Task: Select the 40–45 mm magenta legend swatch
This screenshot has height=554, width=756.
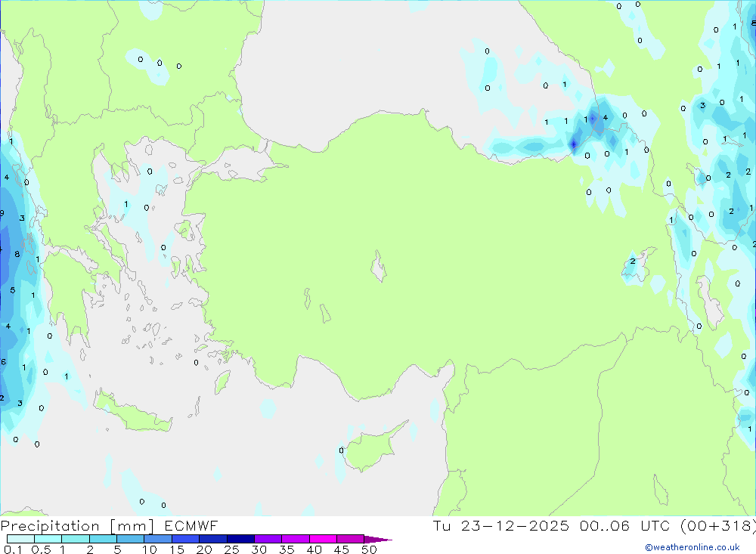Action: click(x=323, y=539)
